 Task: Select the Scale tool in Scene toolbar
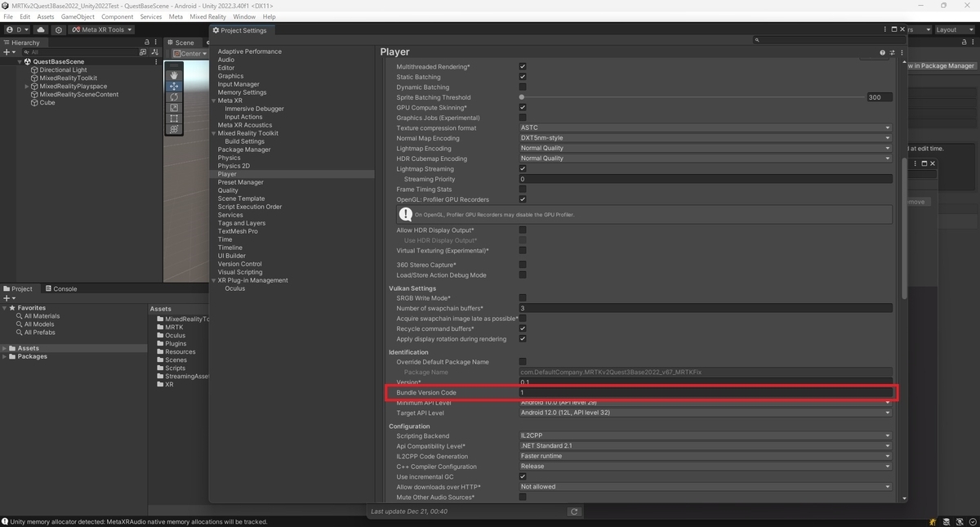click(174, 108)
